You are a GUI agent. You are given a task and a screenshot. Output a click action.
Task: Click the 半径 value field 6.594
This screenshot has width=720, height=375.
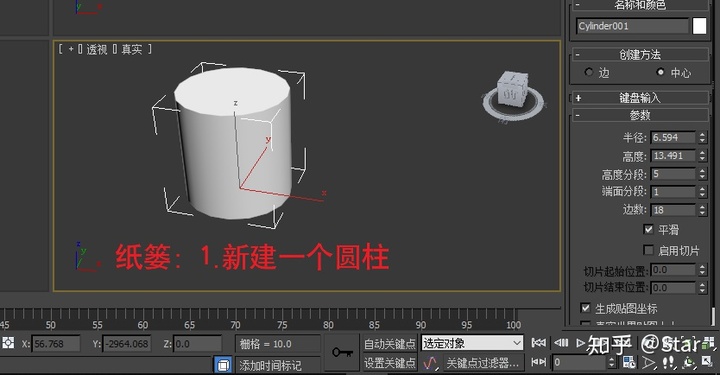tap(673, 137)
